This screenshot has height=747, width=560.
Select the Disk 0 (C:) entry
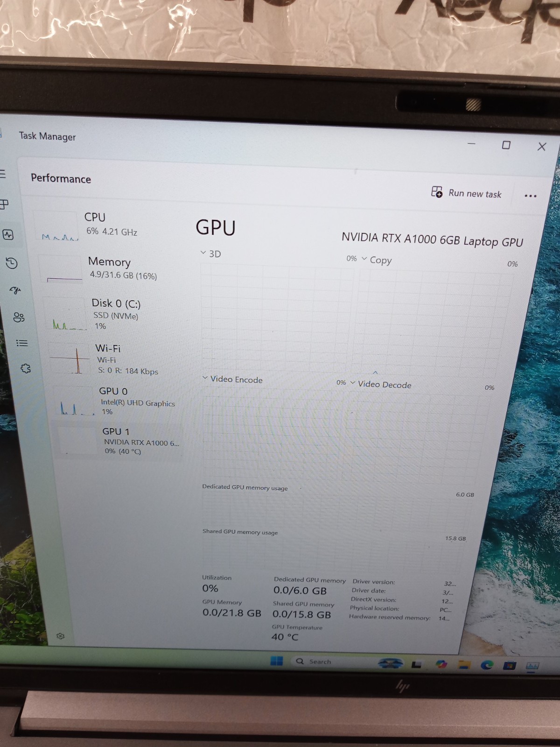point(113,314)
